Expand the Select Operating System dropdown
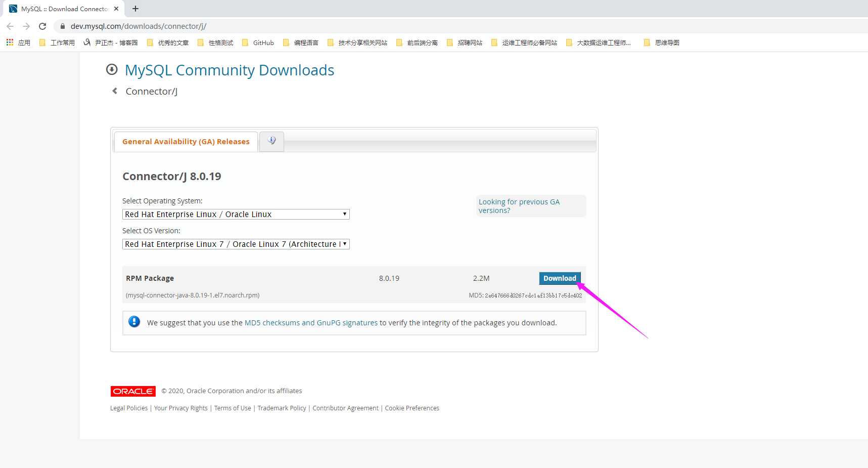Viewport: 868px width, 468px height. coord(236,215)
